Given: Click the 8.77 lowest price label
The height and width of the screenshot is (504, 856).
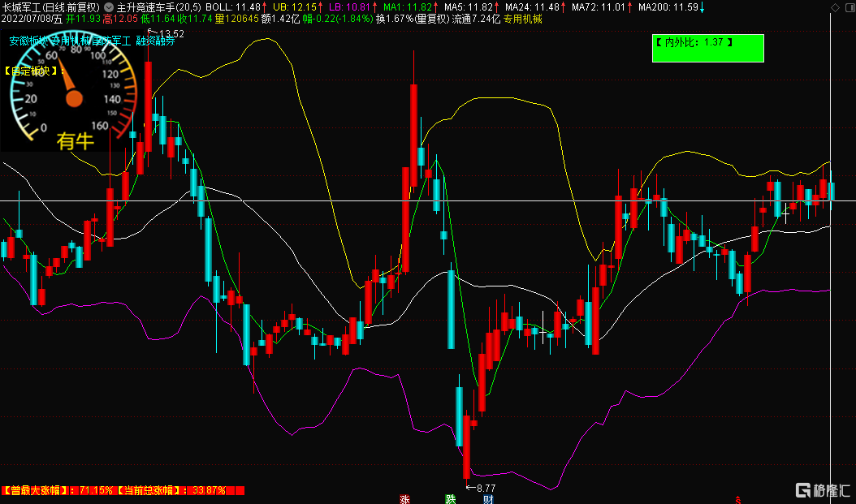Looking at the screenshot, I should pos(486,489).
